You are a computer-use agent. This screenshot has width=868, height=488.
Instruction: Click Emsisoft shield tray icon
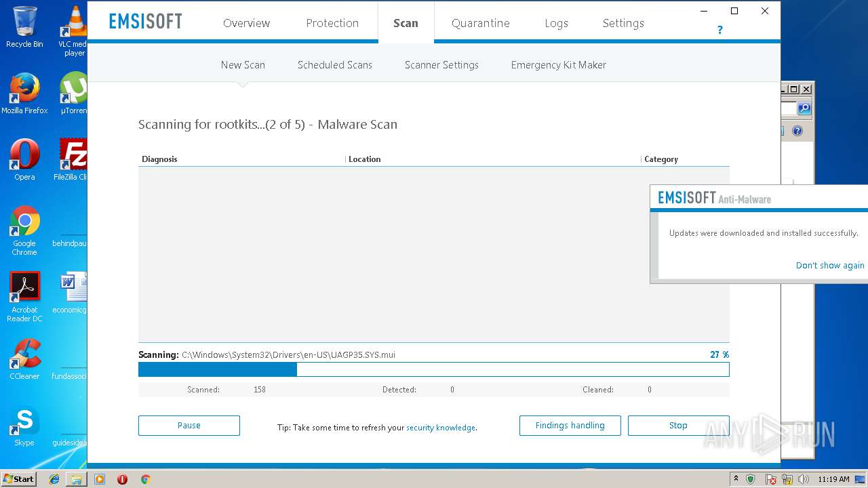pos(751,479)
